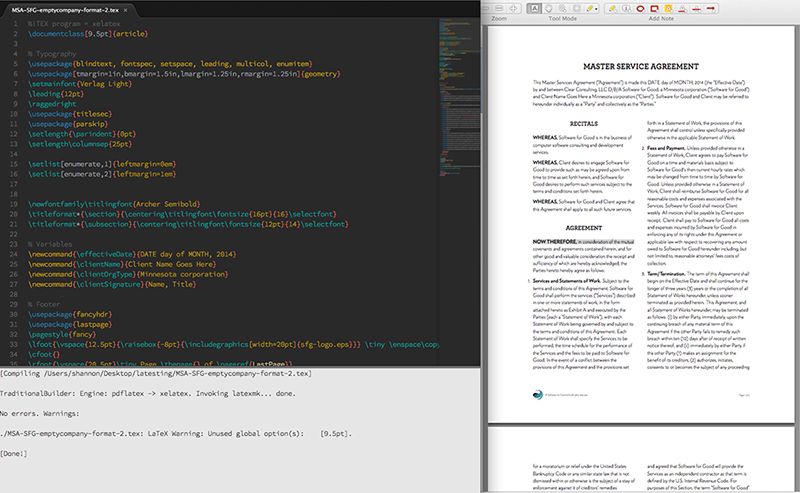Viewport: 800px width, 493px height.
Task: Add a strike-out annotation
Action: pos(696,8)
